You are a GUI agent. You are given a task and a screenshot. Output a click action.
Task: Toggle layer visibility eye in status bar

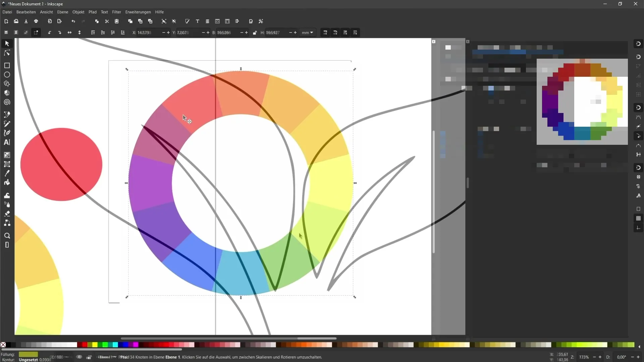coord(79,357)
